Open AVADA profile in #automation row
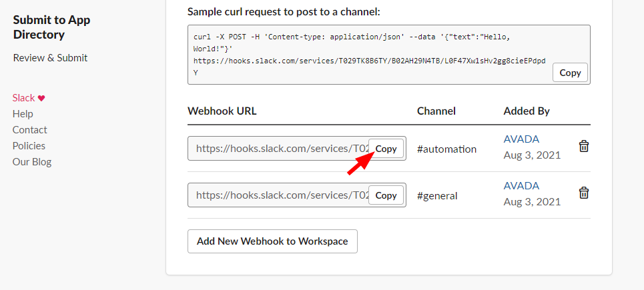This screenshot has width=644, height=290. [521, 139]
